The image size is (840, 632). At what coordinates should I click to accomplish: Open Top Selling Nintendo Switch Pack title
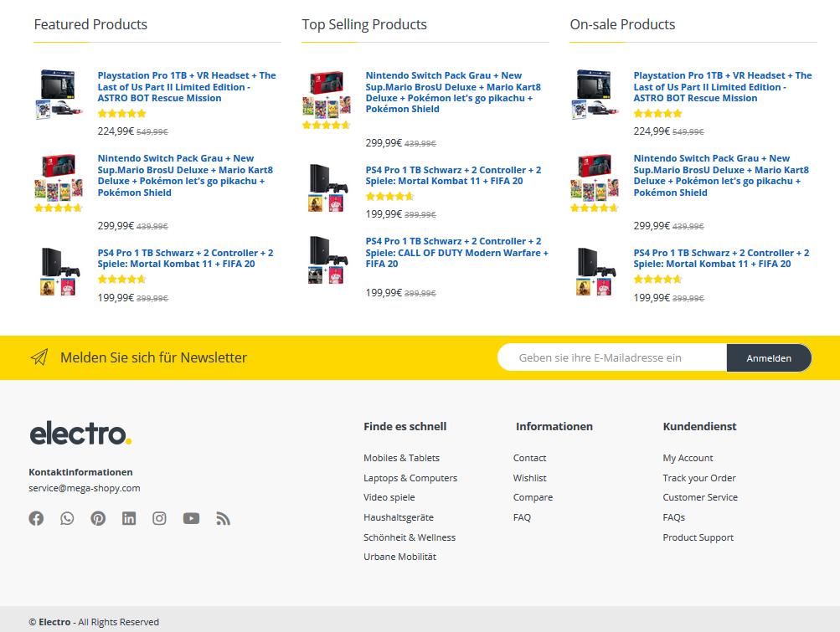(453, 92)
